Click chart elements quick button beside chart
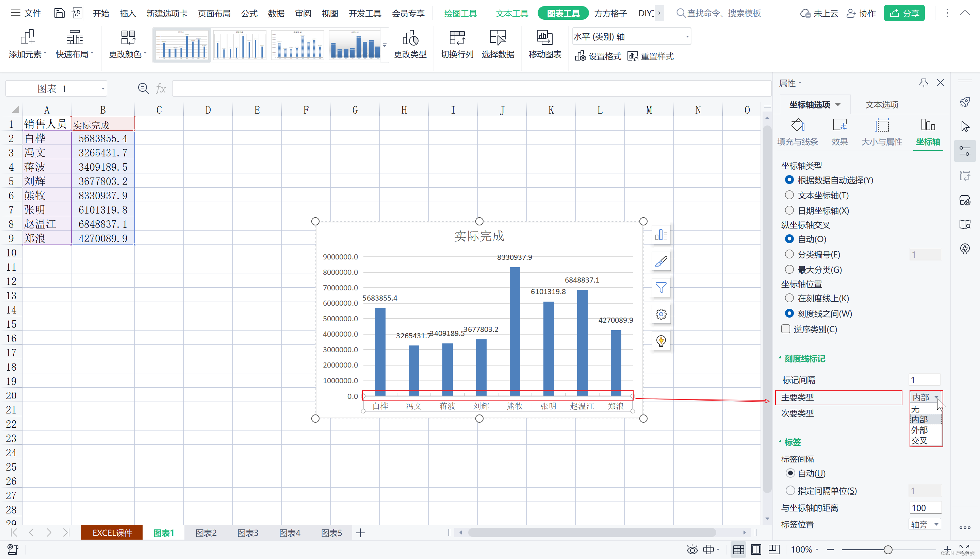The image size is (980, 559). (x=661, y=235)
